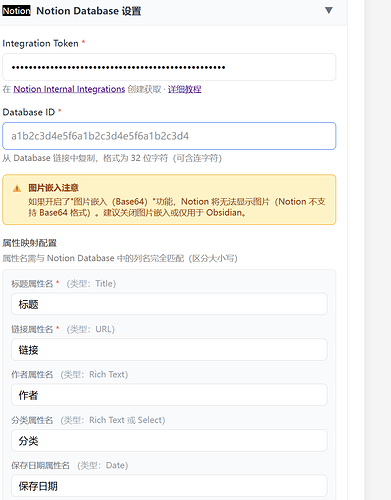Click the Notion Database 设置 header title
Screen dimensions: 391x500
[x=89, y=11]
